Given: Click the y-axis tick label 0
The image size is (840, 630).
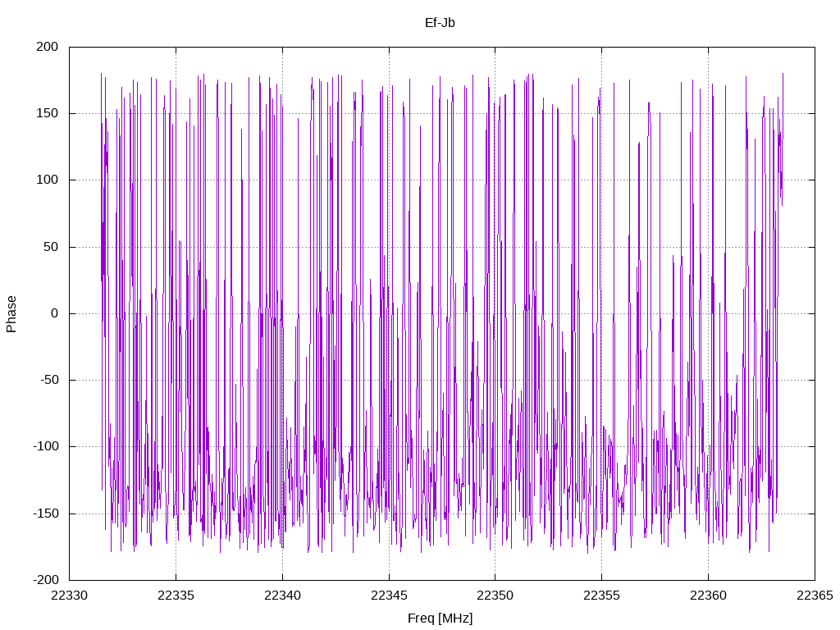Looking at the screenshot, I should tap(55, 314).
